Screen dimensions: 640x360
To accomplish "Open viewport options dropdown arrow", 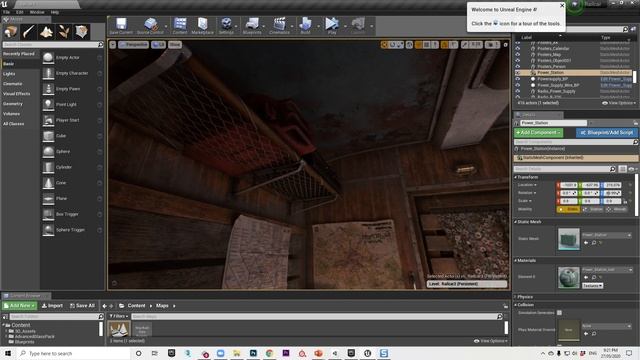I will pos(113,44).
